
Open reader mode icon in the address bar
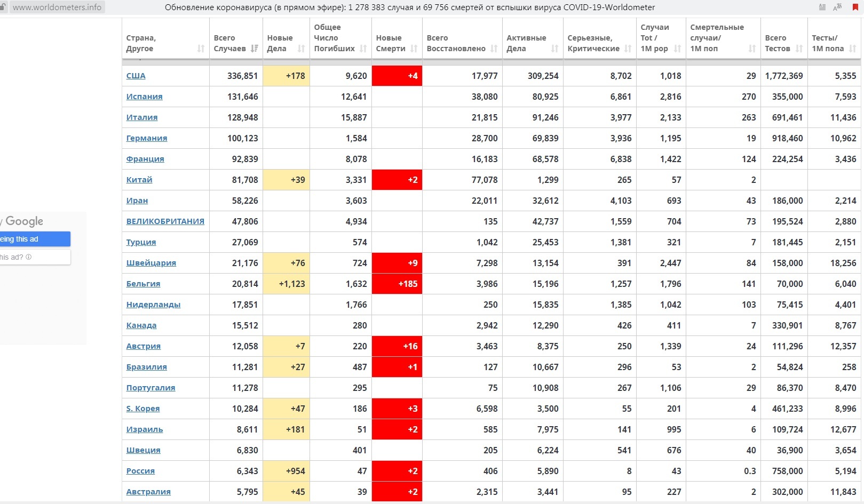(x=822, y=7)
